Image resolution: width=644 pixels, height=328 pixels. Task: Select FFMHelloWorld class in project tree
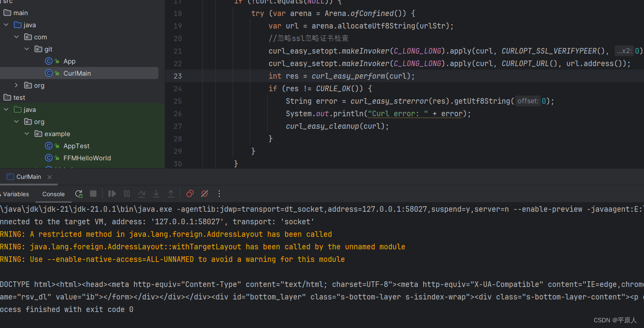tap(87, 158)
